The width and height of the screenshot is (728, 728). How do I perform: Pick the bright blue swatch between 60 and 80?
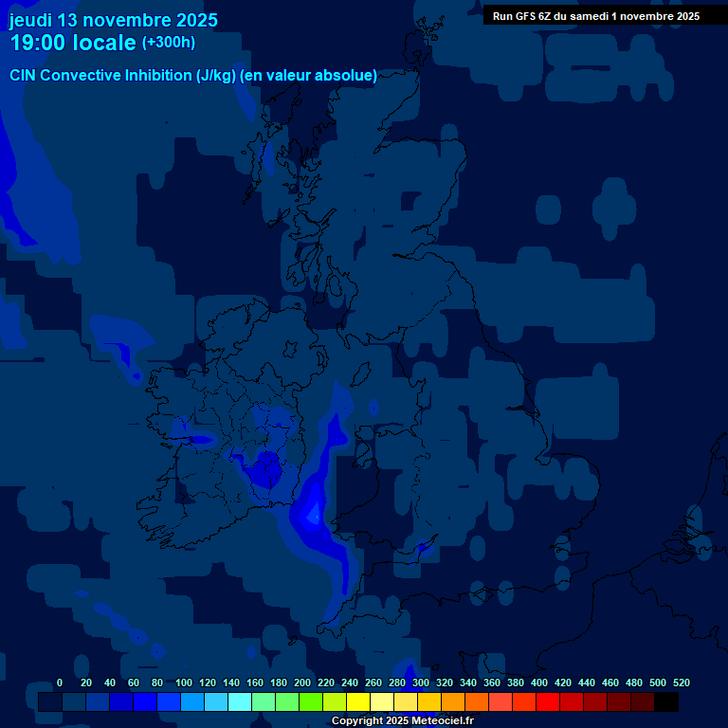[145, 702]
